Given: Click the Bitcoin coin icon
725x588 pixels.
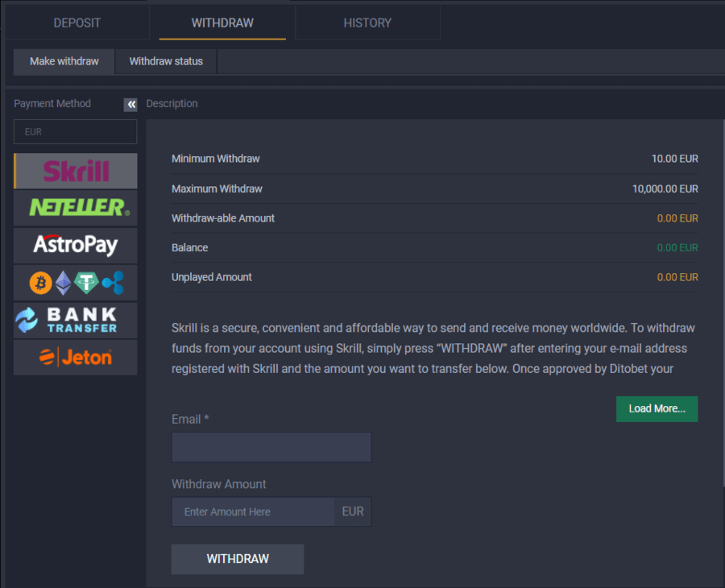Looking at the screenshot, I should click(40, 283).
